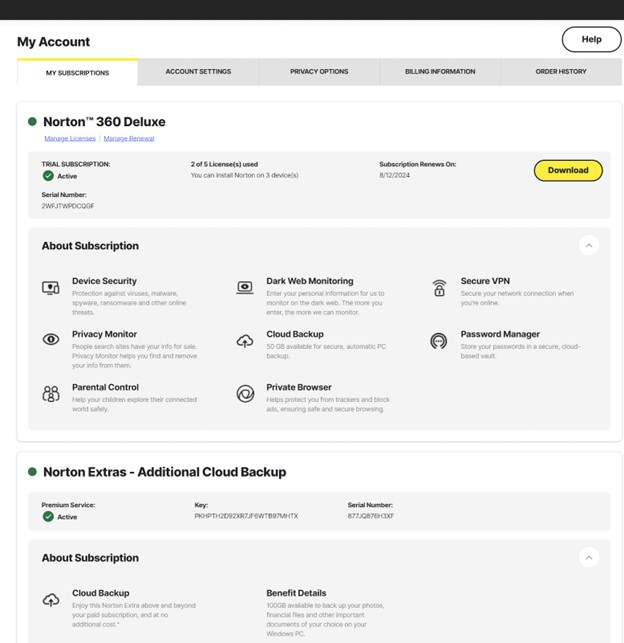This screenshot has height=643, width=624.
Task: Click the Dark Web Monitoring heading
Action: 310,281
